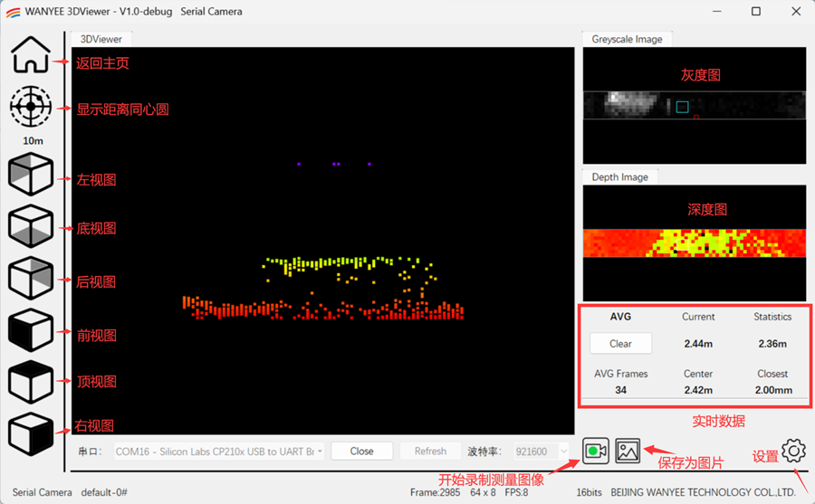Open the COM16 serial port dropdown
The width and height of the screenshot is (815, 504).
point(219,451)
